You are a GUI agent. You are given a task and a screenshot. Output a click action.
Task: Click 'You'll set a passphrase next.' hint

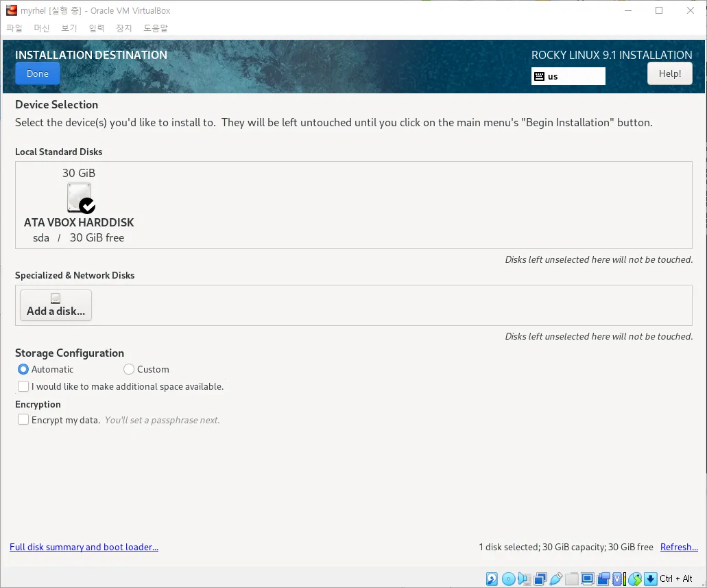tap(163, 420)
